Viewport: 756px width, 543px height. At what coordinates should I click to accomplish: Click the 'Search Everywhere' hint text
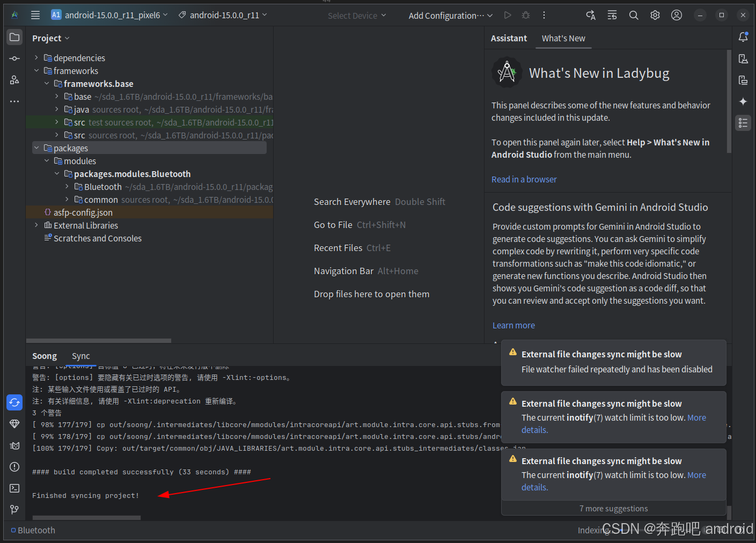(352, 202)
